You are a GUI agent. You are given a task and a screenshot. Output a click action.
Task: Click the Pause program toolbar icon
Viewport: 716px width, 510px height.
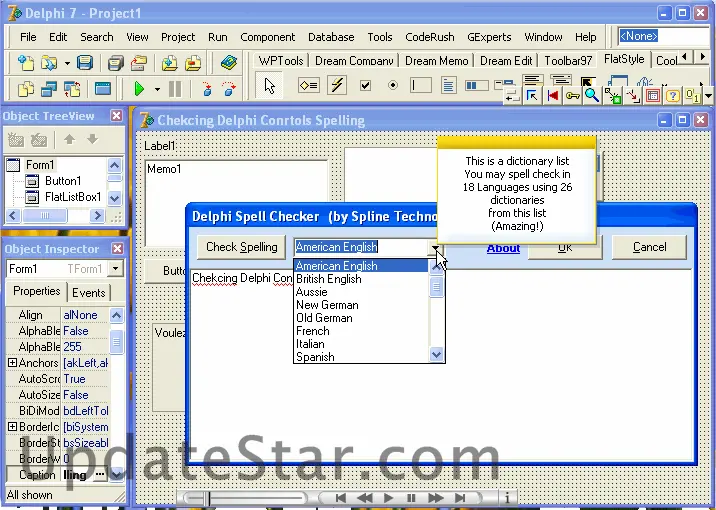coord(175,89)
